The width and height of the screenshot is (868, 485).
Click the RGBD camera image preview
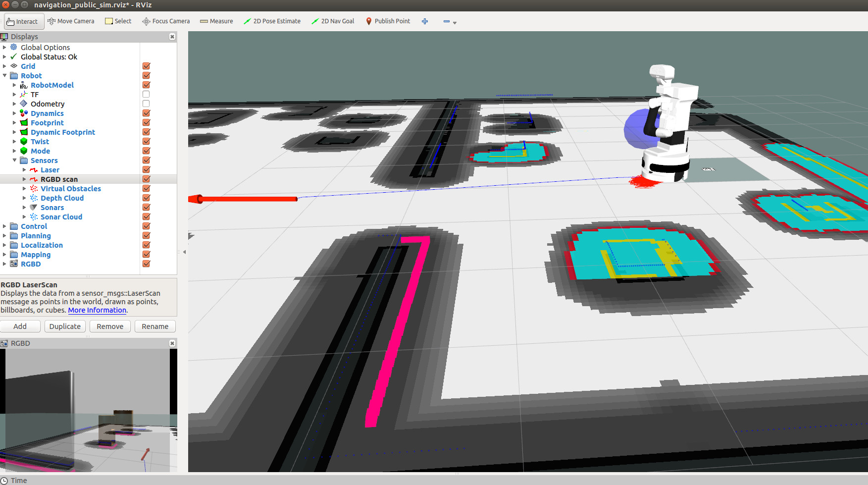(89, 410)
